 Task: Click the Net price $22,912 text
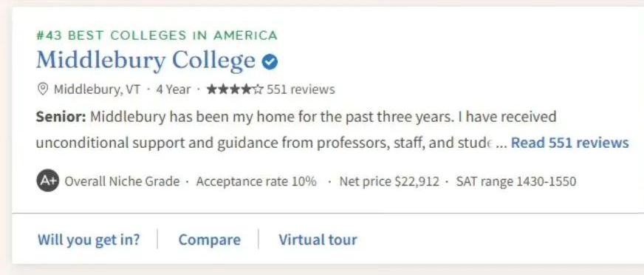389,181
